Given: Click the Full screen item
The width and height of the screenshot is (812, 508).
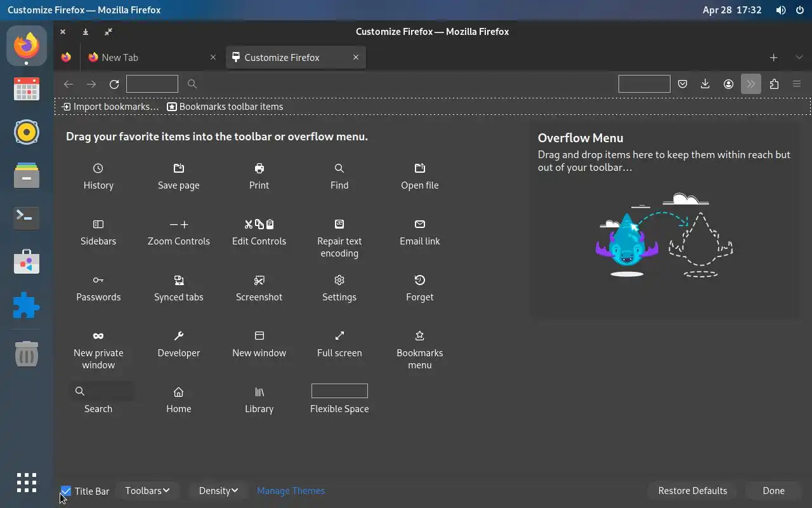Looking at the screenshot, I should coord(339,344).
